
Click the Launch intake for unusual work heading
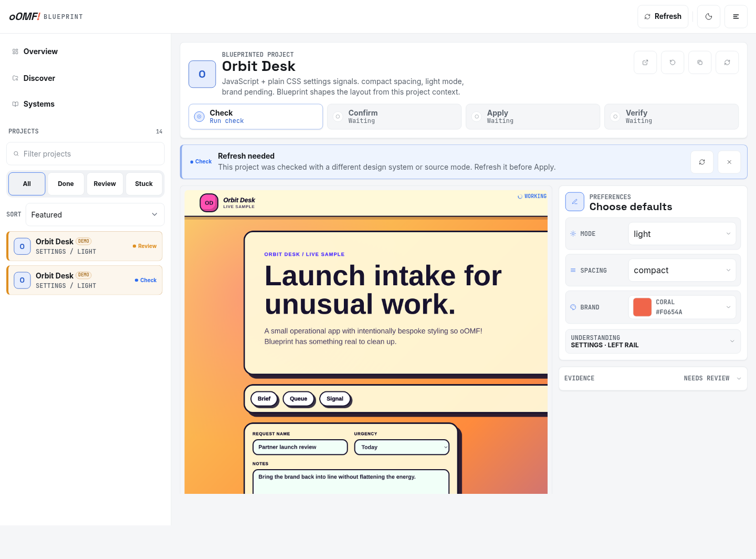(383, 290)
